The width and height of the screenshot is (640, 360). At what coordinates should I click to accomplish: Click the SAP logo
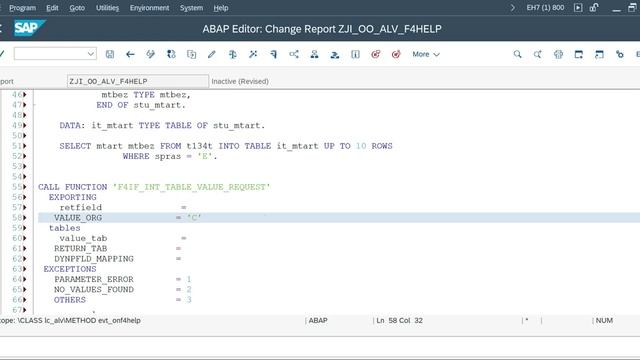tap(29, 28)
